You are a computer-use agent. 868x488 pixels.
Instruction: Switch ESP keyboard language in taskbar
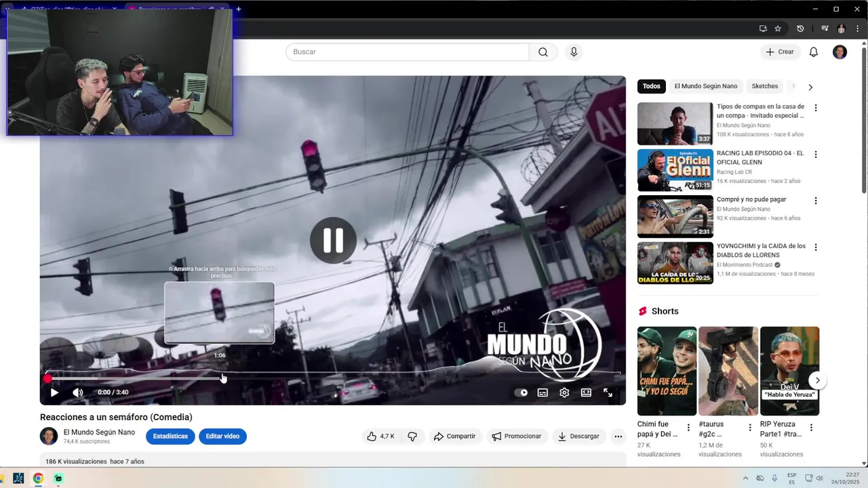tap(792, 479)
